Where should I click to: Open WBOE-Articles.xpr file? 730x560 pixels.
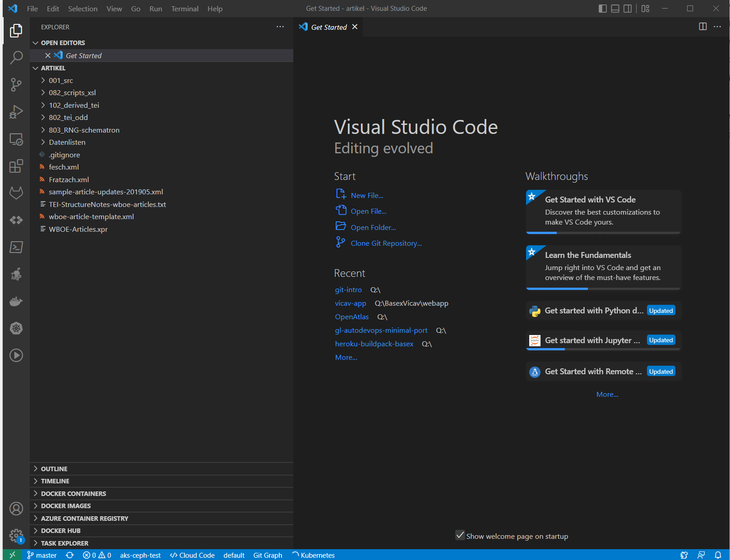[162, 229]
